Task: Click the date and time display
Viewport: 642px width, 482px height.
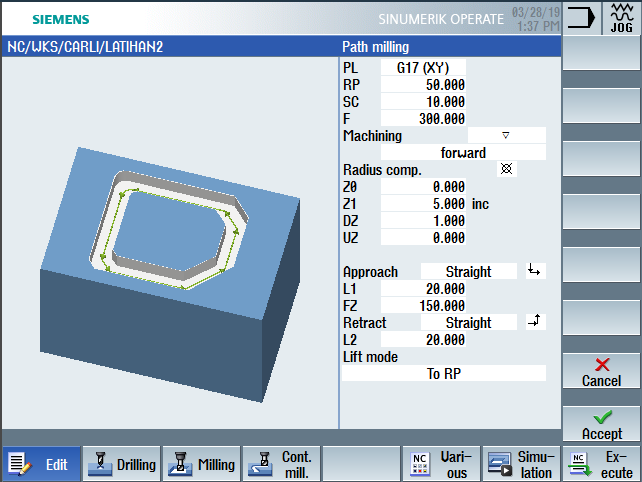Action: point(535,19)
